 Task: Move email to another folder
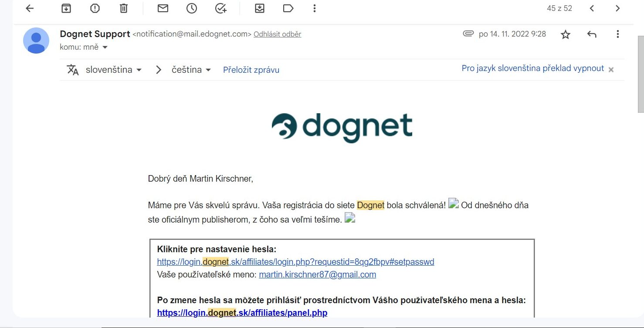(x=260, y=8)
